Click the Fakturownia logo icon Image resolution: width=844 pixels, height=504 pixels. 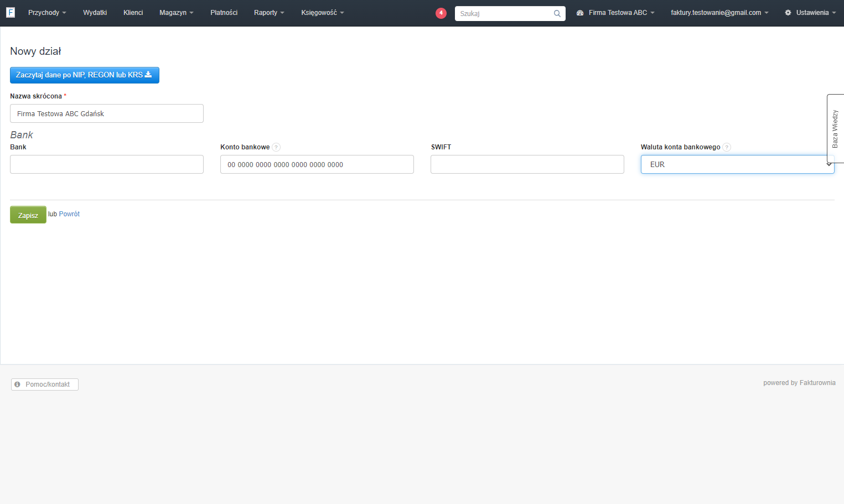pyautogui.click(x=11, y=12)
